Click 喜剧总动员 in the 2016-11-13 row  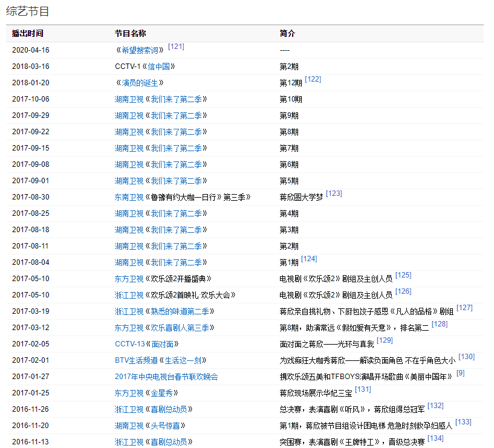pos(169,442)
